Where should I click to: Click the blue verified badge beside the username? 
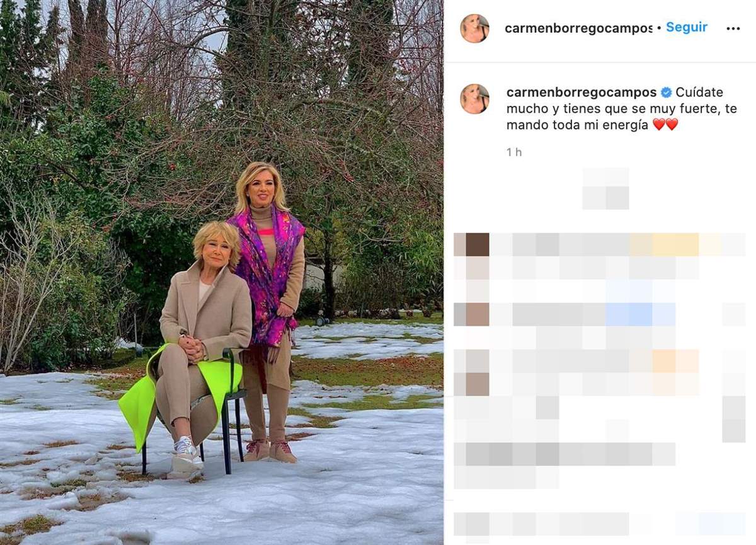click(x=666, y=93)
